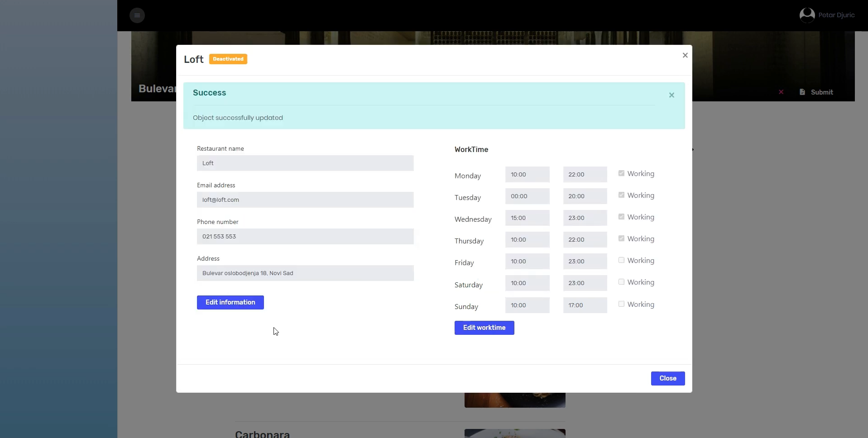The width and height of the screenshot is (868, 438).
Task: Click the red X icon beside Submit
Action: 781,92
